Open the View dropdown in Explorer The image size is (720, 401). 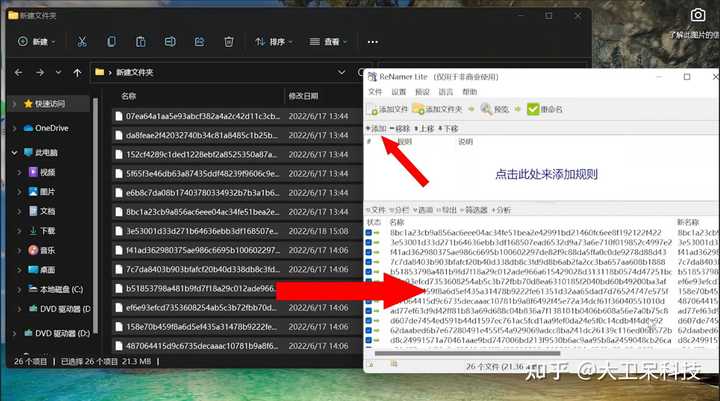point(328,42)
